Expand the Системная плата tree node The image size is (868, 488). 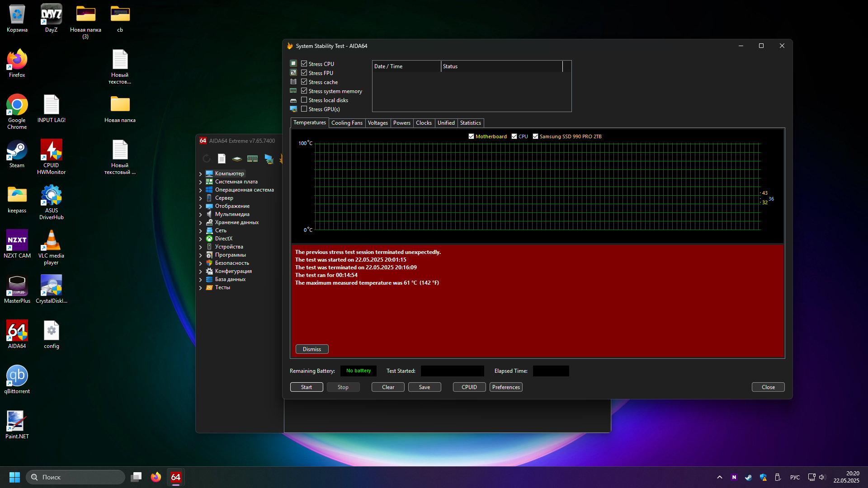pos(200,182)
